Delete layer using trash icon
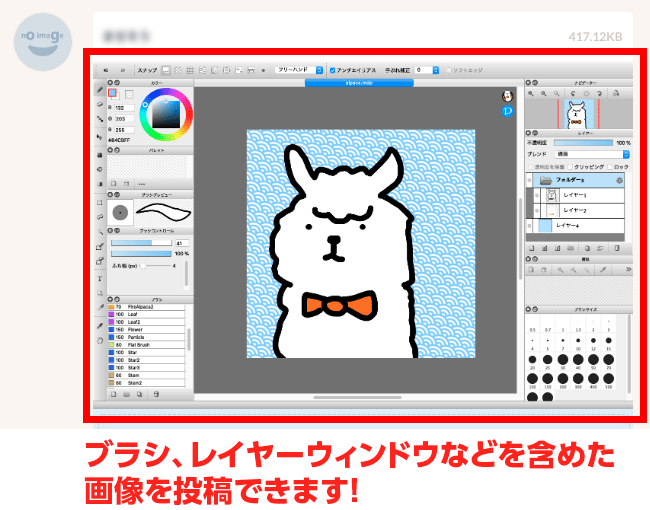650x510 pixels. 617,248
